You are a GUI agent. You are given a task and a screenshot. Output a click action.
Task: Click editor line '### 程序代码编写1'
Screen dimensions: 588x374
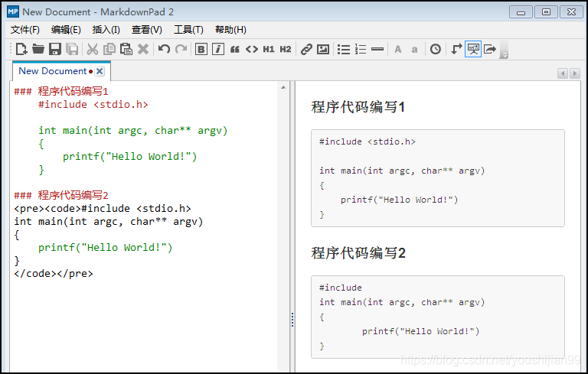click(x=61, y=91)
